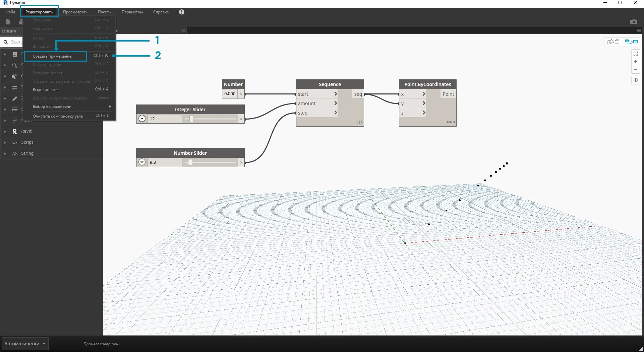
Task: Expand the Revit library category arrow
Action: 5,132
